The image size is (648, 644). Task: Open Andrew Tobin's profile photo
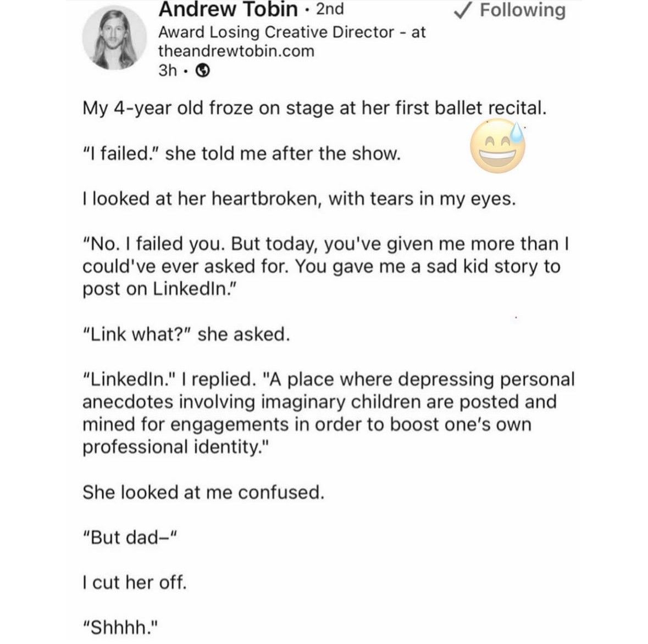[x=114, y=37]
